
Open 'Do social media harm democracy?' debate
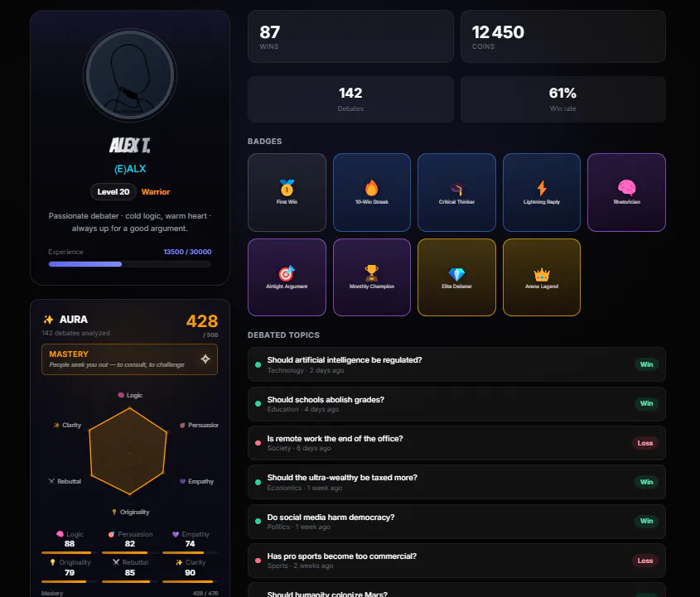coord(456,521)
